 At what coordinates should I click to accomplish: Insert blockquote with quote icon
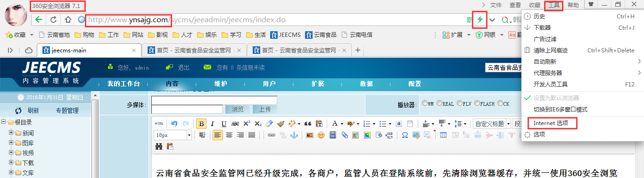(308, 124)
